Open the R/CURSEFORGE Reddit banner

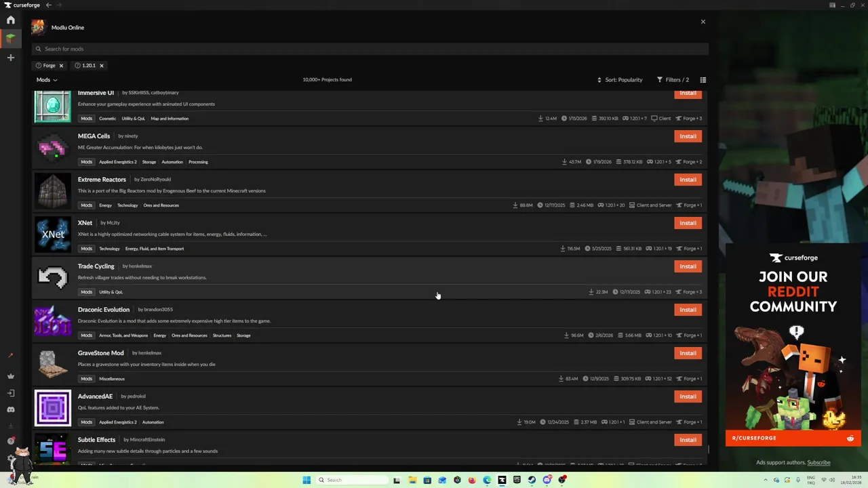point(793,439)
